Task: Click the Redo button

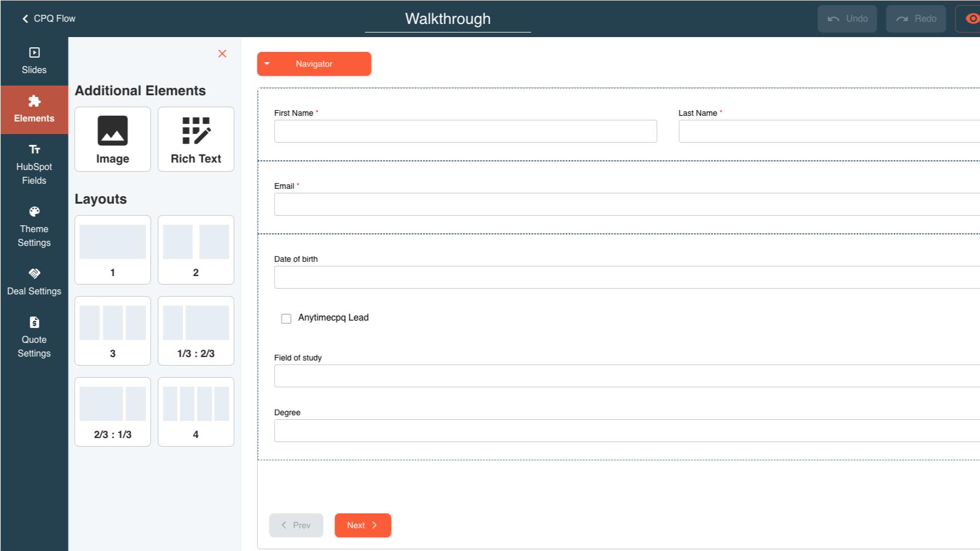Action: tap(916, 18)
